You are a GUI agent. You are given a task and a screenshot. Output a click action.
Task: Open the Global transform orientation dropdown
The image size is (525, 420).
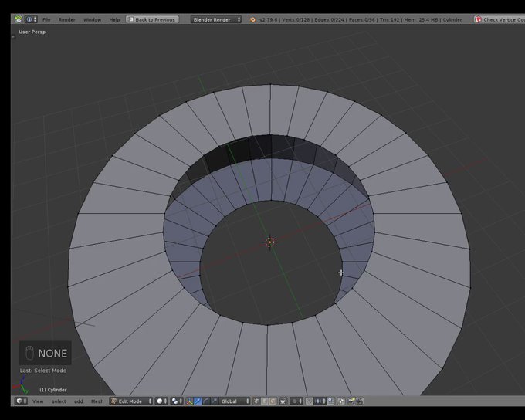coord(235,401)
